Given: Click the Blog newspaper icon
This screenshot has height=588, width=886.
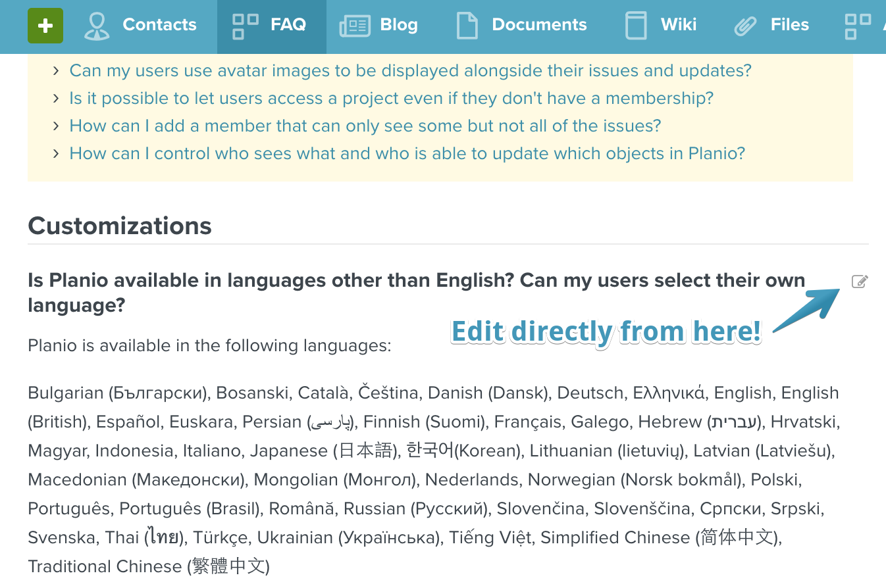Looking at the screenshot, I should pyautogui.click(x=355, y=26).
